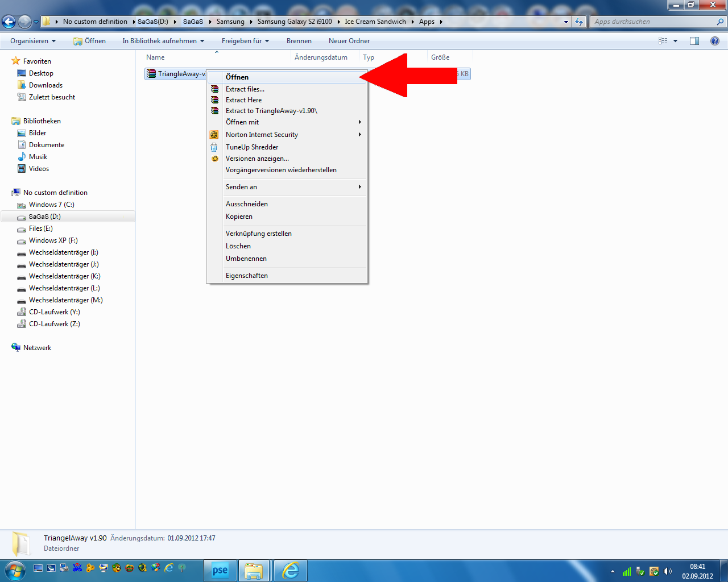Select Downloads under Favoriten
This screenshot has height=582, width=728.
(x=45, y=85)
